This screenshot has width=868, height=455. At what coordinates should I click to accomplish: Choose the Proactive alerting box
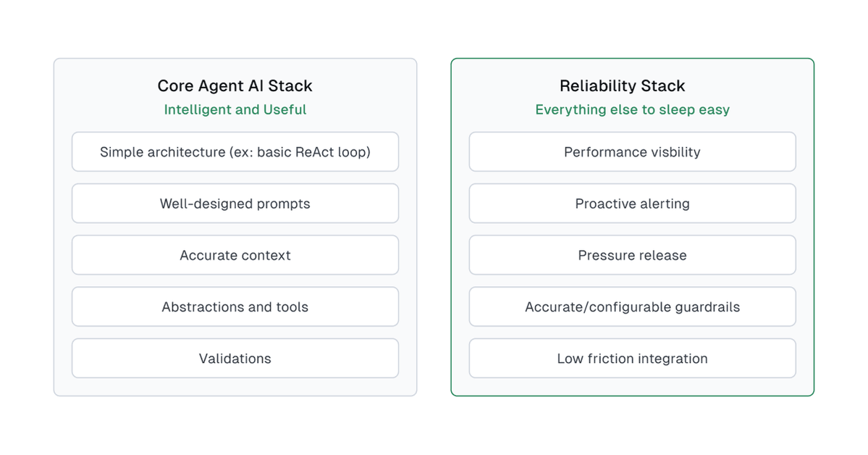pyautogui.click(x=632, y=204)
